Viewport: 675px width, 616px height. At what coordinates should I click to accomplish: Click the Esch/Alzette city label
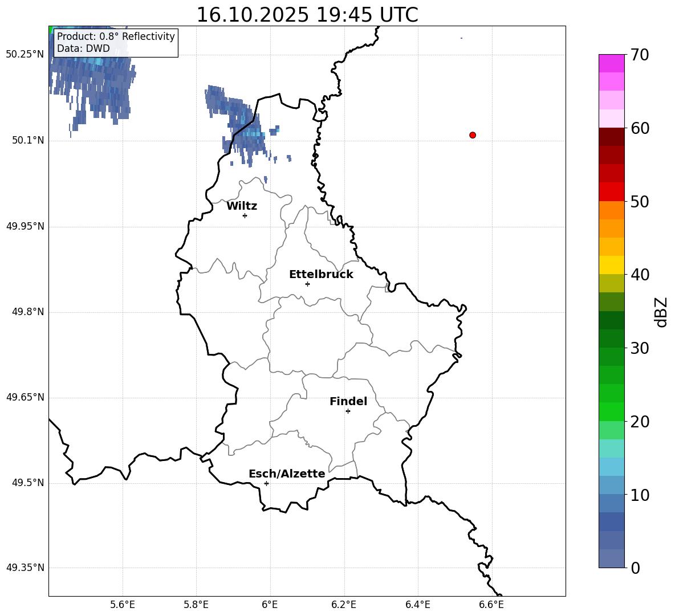(287, 474)
